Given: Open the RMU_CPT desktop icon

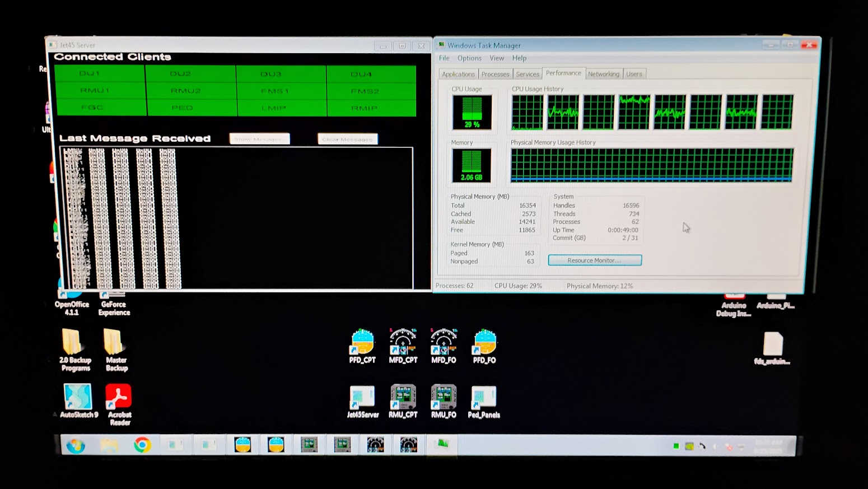Looking at the screenshot, I should (x=403, y=398).
